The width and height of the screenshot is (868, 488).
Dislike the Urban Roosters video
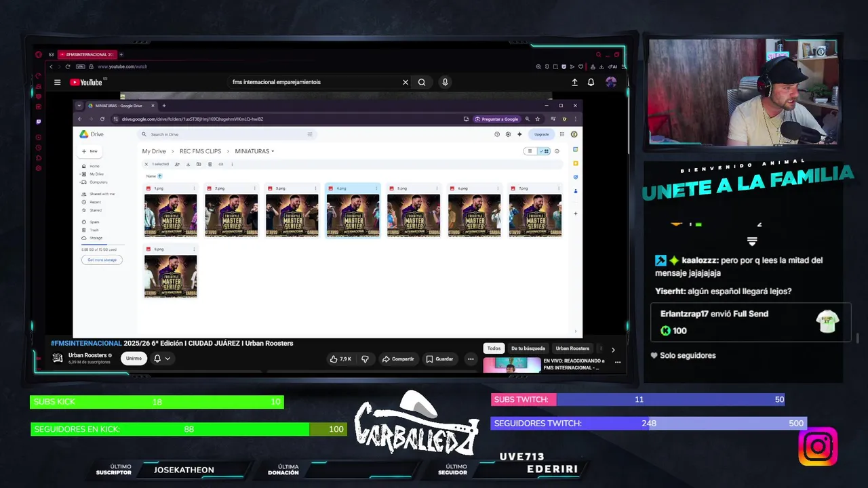pos(365,359)
